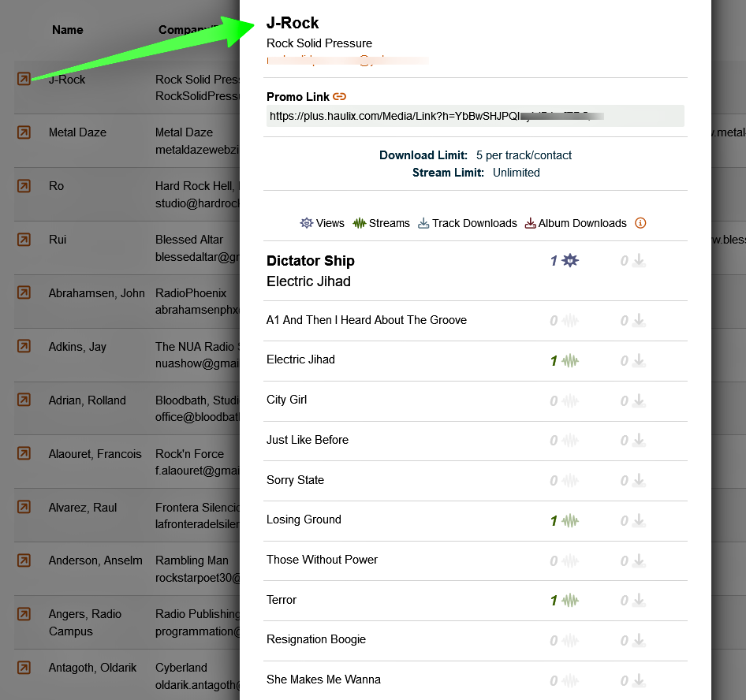Click the Alvarez, Raul name in list
This screenshot has width=746, height=700.
(83, 508)
